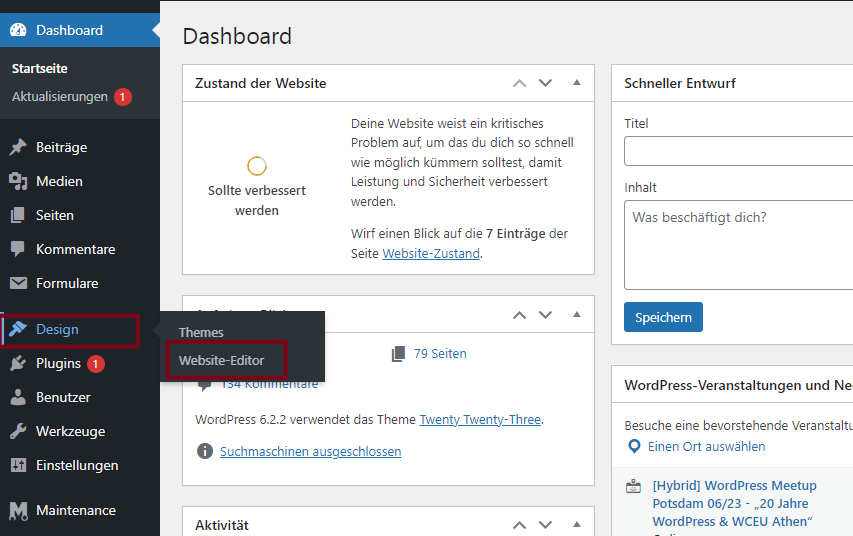Select Startseite submenu entry
This screenshot has height=536, width=853.
tap(40, 69)
